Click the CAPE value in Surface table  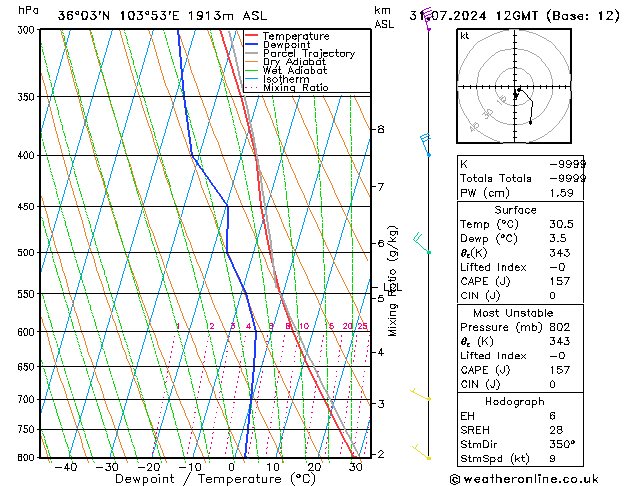[560, 281]
